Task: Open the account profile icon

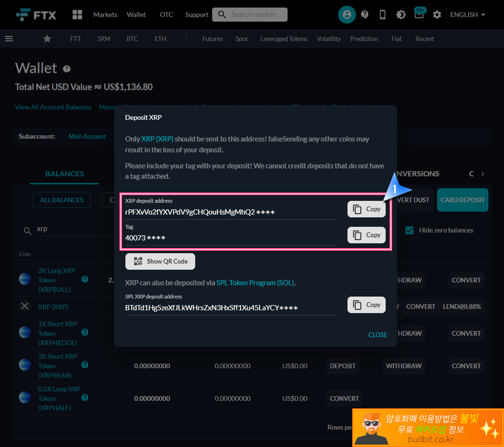Action: pyautogui.click(x=347, y=15)
